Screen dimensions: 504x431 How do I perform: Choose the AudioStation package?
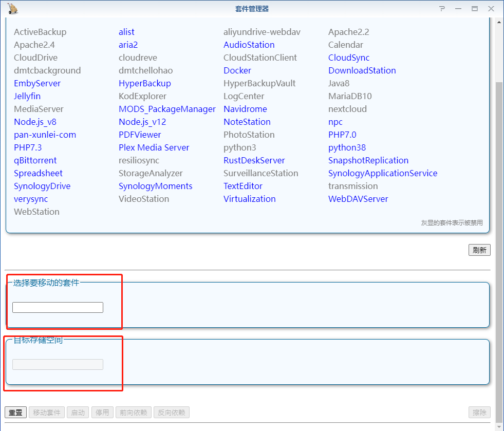(x=249, y=45)
